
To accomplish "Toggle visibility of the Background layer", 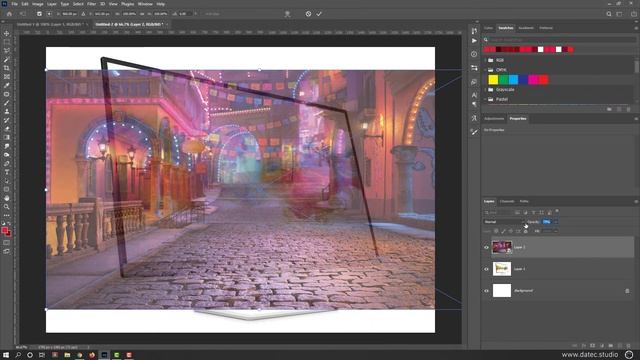I will (486, 291).
